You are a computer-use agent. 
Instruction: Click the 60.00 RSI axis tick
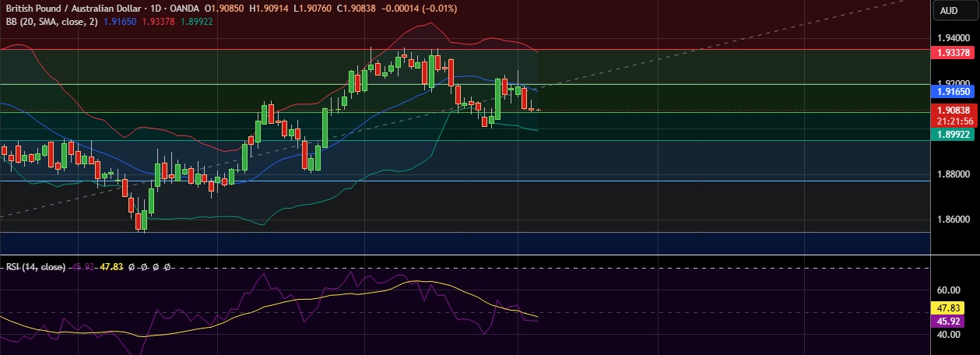(x=950, y=290)
